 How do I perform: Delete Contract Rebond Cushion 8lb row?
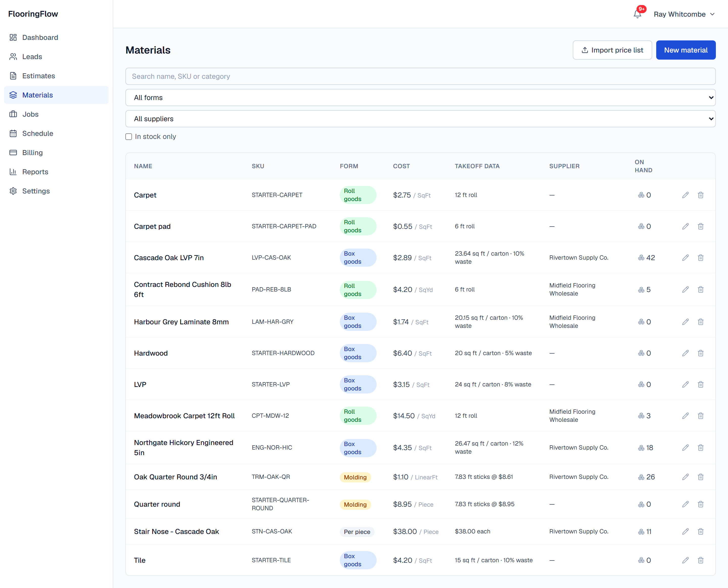[700, 290]
